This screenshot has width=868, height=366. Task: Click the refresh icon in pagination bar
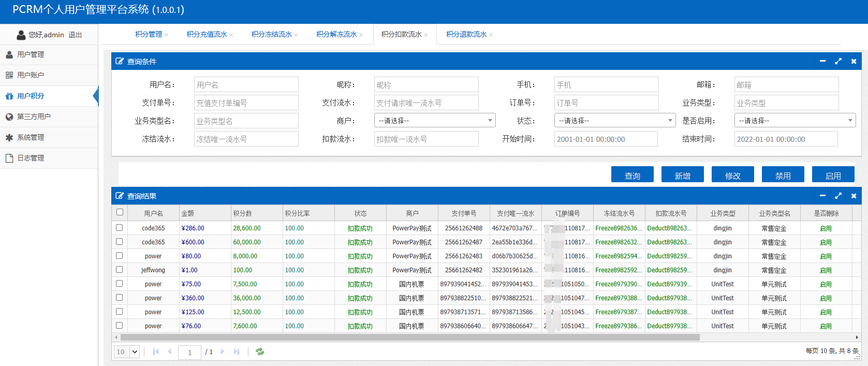(260, 352)
